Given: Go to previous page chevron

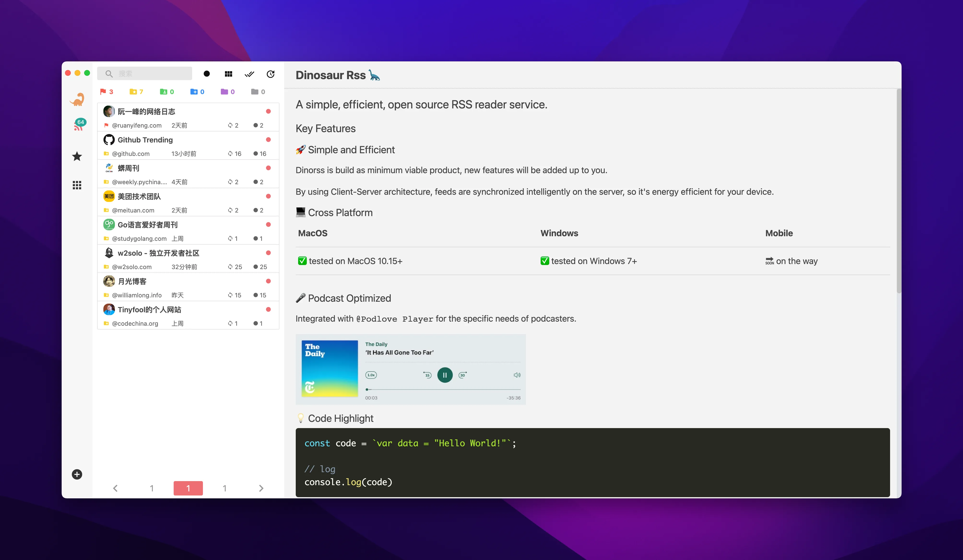Looking at the screenshot, I should [115, 488].
